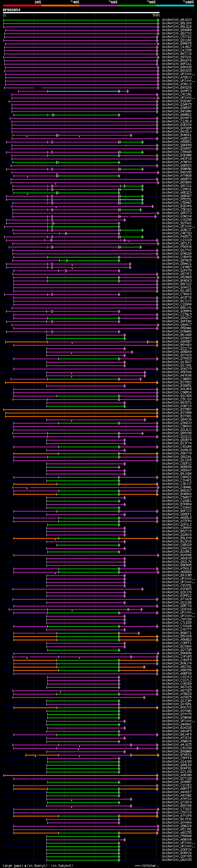The width and height of the screenshot is (197, 868).
Task: Select the UniRef100_C3RJS7 label
Action: (x=176, y=484)
